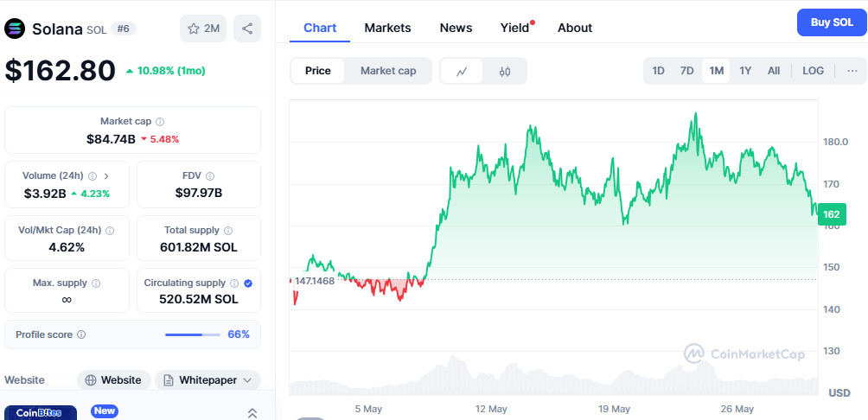Screen dimensions: 868x420
Task: Expand the Whitepaper dropdown
Action: (207, 380)
